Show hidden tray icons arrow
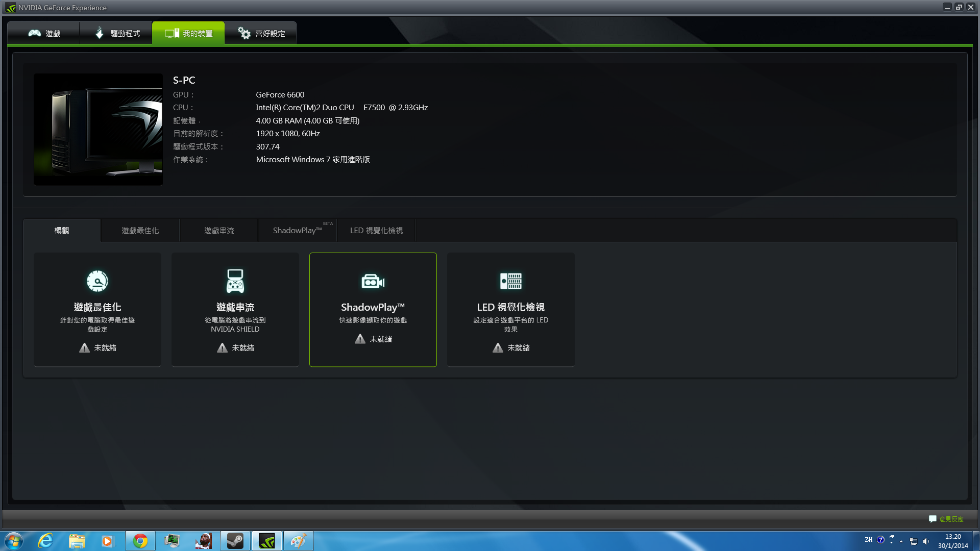 point(901,541)
